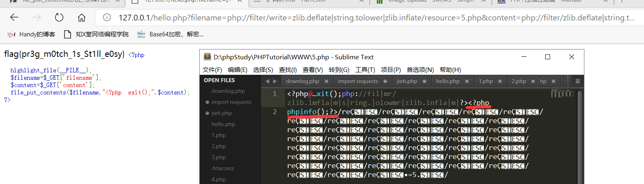This screenshot has height=184, width=644.
Task: Go back in the browser
Action: pyautogui.click(x=14, y=17)
